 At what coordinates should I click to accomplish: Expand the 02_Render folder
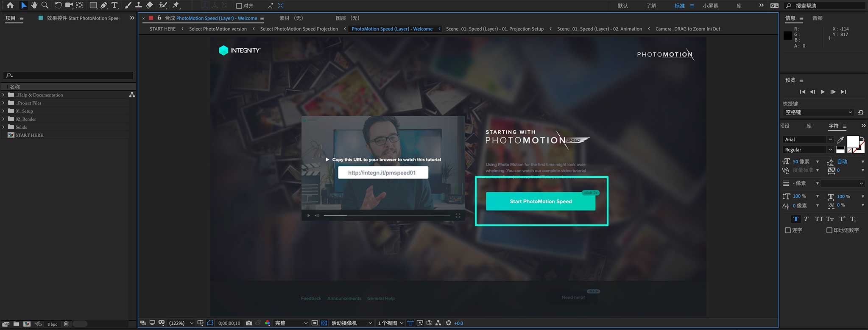point(3,119)
